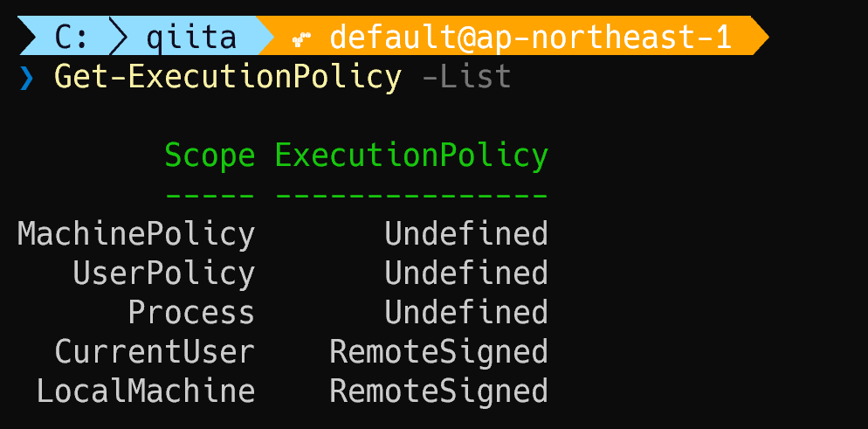Screen dimensions: 868x429
Task: Click the dashed line under ExecutionPolicy header
Action: coord(411,194)
